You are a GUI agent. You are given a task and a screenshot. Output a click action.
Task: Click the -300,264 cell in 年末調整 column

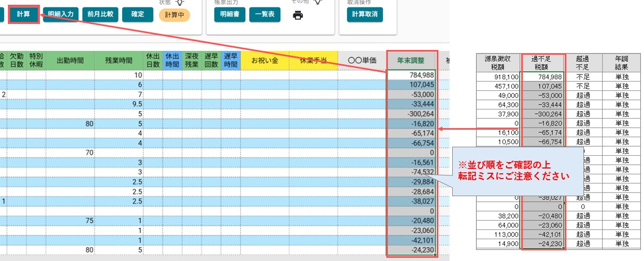412,114
